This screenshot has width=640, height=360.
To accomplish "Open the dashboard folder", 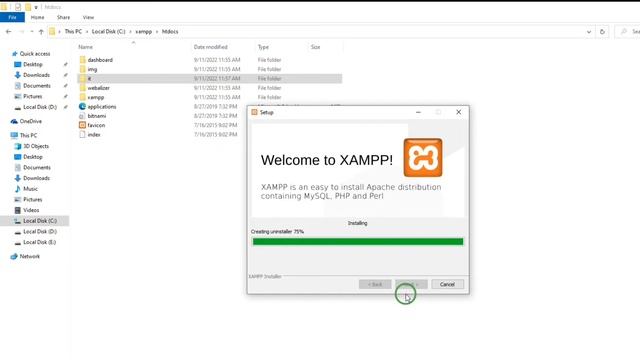I will (x=100, y=60).
